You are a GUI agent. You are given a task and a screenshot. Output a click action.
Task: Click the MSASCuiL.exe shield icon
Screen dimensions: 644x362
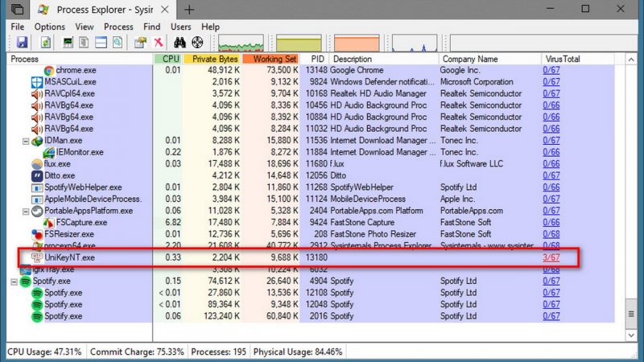pyautogui.click(x=37, y=82)
